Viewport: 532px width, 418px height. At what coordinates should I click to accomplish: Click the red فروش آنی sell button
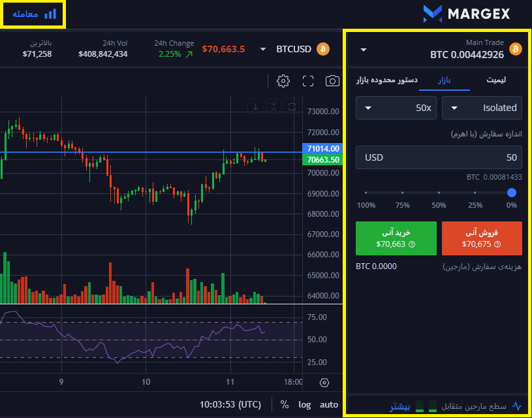click(482, 238)
